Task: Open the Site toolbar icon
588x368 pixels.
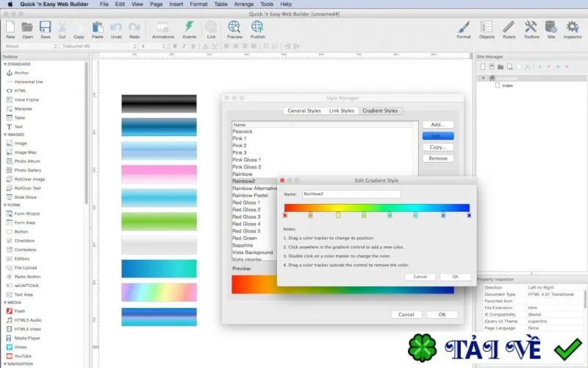Action: (x=551, y=29)
